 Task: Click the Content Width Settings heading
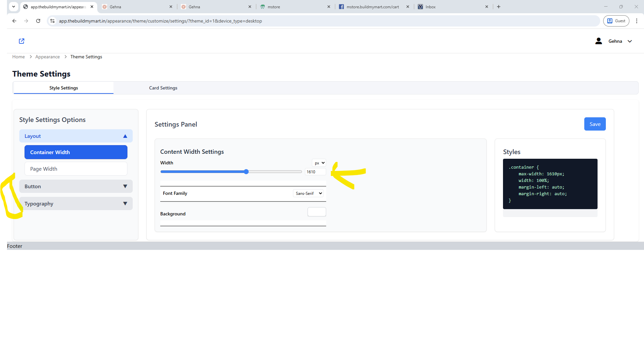[x=192, y=152]
